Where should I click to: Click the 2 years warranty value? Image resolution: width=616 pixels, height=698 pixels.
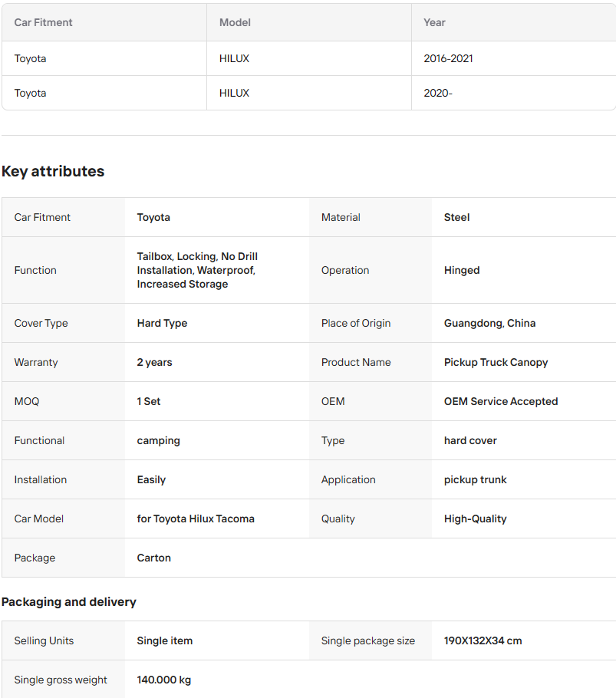click(x=154, y=362)
